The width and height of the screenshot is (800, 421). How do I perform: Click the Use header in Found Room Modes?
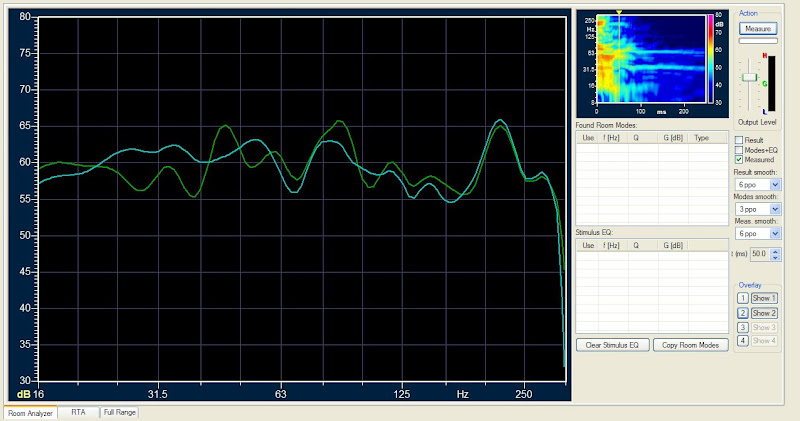(588, 138)
